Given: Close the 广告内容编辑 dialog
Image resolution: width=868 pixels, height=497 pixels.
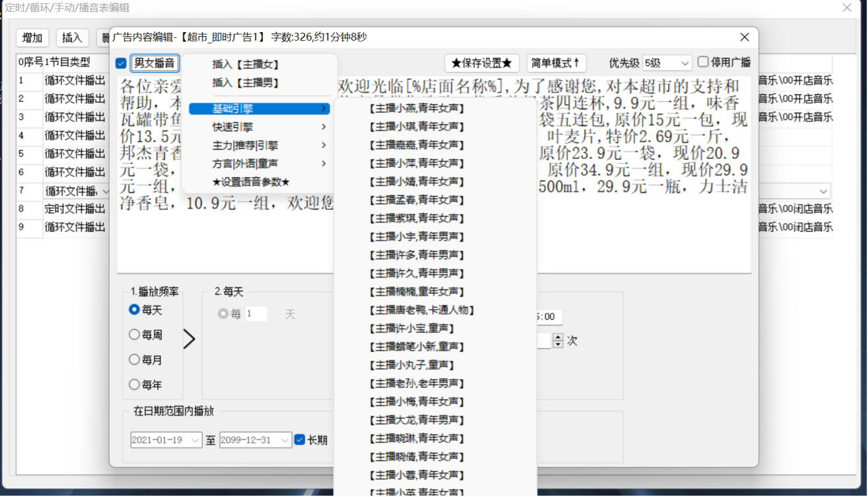Looking at the screenshot, I should (x=744, y=37).
